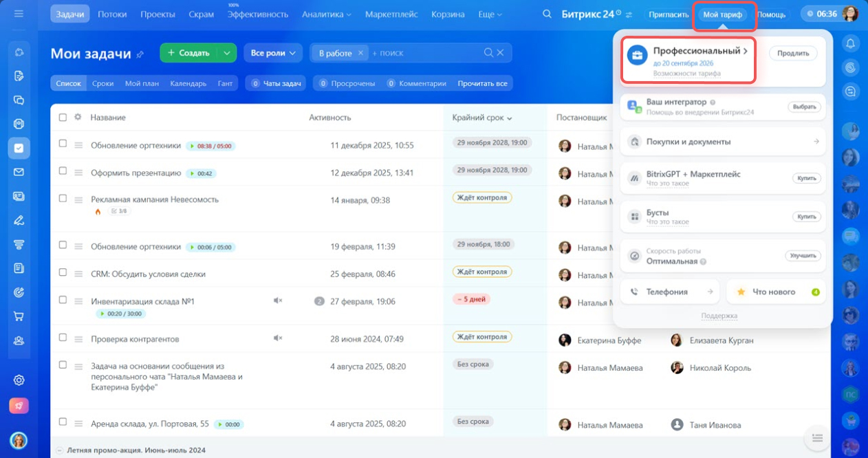Switch to the Гант view tab
The width and height of the screenshot is (868, 458).
(x=225, y=83)
